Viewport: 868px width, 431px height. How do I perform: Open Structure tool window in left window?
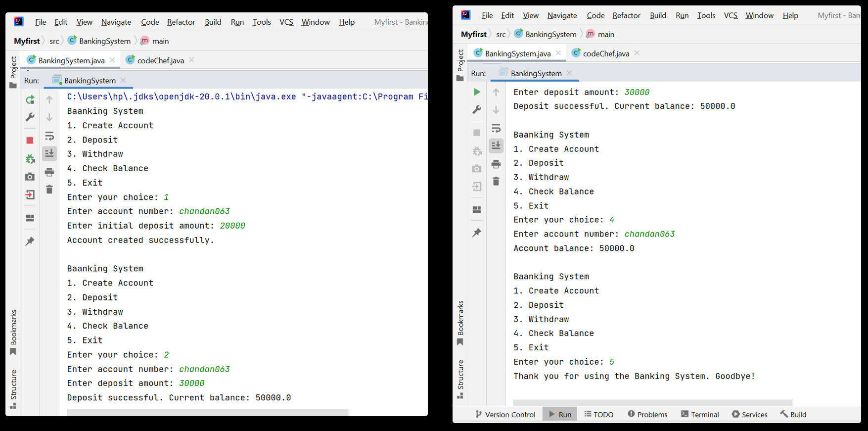click(13, 389)
